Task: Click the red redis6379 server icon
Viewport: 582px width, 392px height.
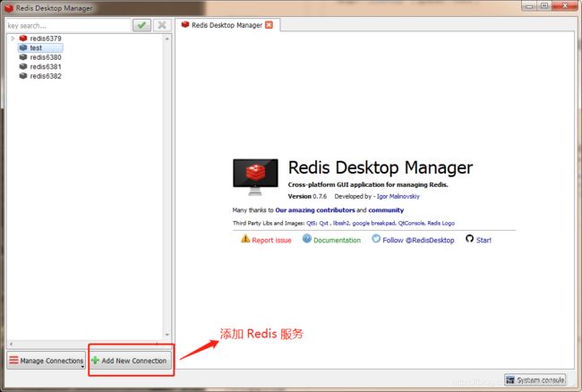Action: click(x=23, y=38)
